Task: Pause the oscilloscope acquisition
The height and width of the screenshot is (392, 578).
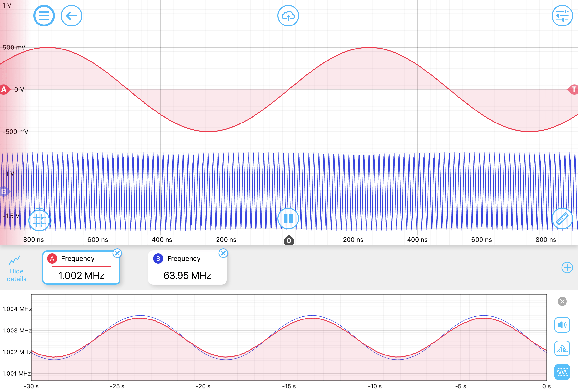Action: coord(288,218)
